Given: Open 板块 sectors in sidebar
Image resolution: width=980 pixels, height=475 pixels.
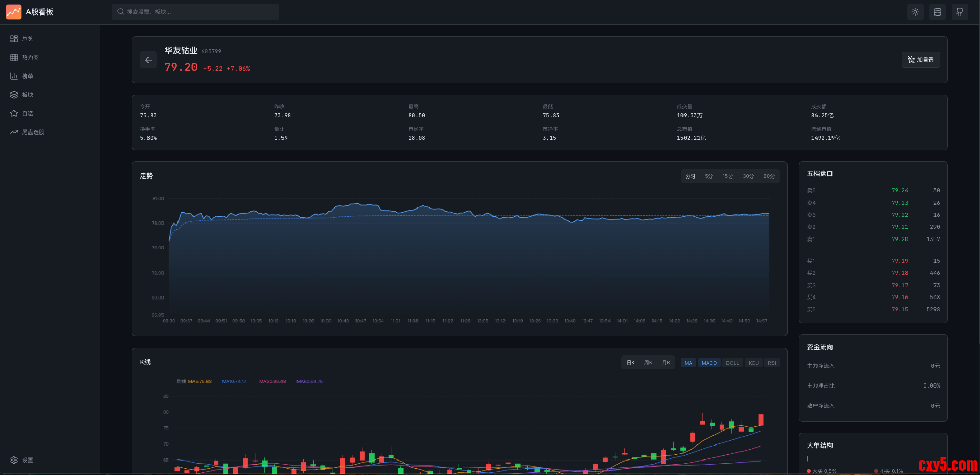Looking at the screenshot, I should (27, 95).
